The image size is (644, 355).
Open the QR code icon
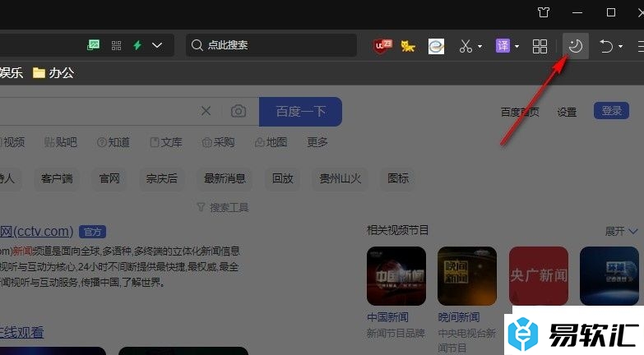[x=116, y=45]
